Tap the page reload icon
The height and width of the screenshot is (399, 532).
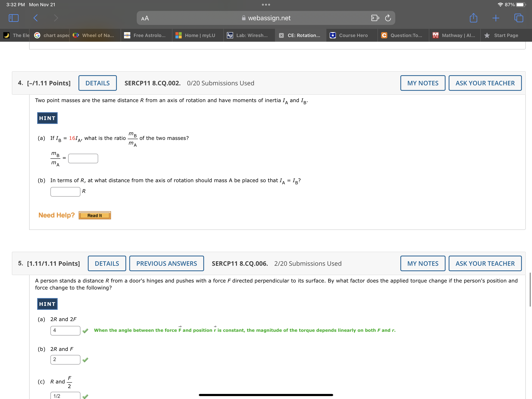click(388, 18)
